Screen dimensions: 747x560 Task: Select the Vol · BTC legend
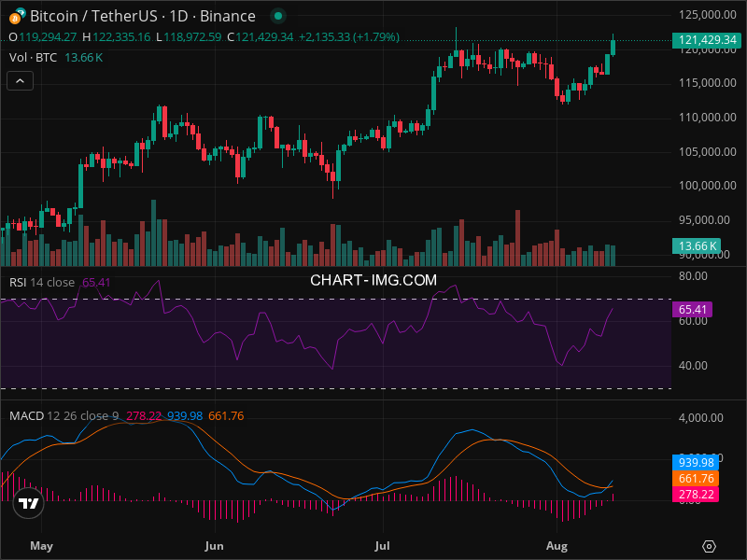click(x=33, y=58)
